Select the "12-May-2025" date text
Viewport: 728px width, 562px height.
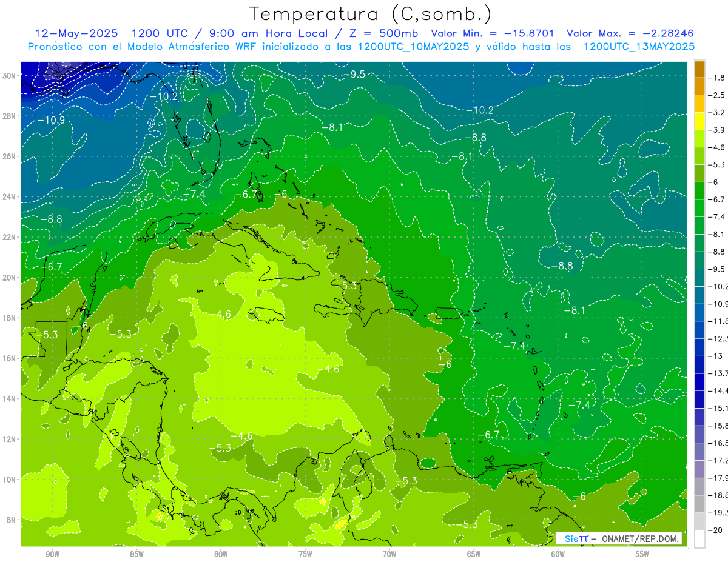click(77, 33)
